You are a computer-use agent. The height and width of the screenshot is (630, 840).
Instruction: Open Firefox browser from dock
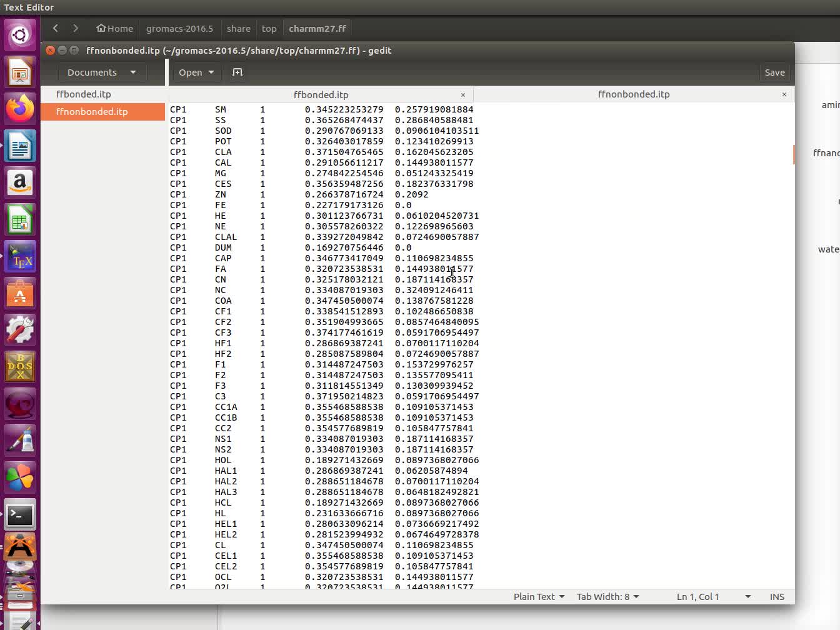(x=20, y=109)
